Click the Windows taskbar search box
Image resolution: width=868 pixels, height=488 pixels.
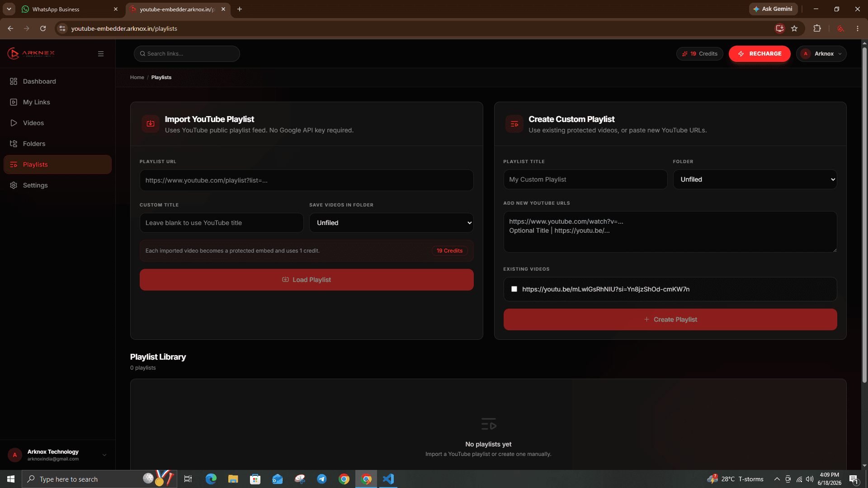[x=99, y=479]
